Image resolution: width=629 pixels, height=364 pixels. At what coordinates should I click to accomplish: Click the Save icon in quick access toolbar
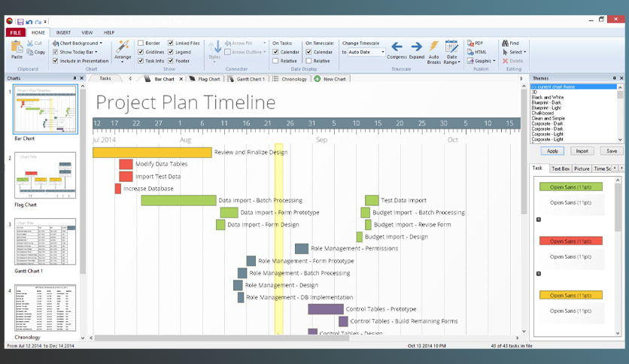tap(20, 22)
